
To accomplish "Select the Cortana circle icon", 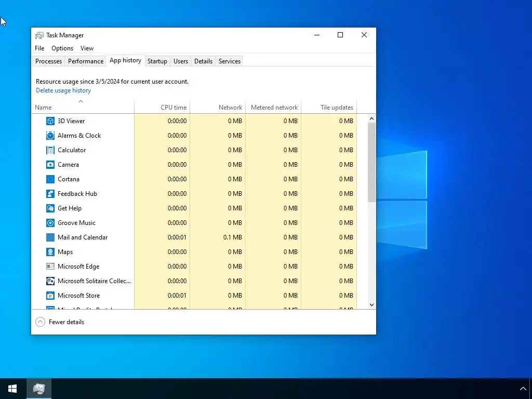I will pyautogui.click(x=50, y=179).
